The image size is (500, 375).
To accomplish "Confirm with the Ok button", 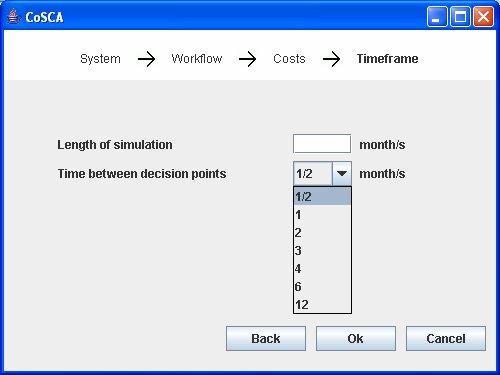I will click(356, 338).
